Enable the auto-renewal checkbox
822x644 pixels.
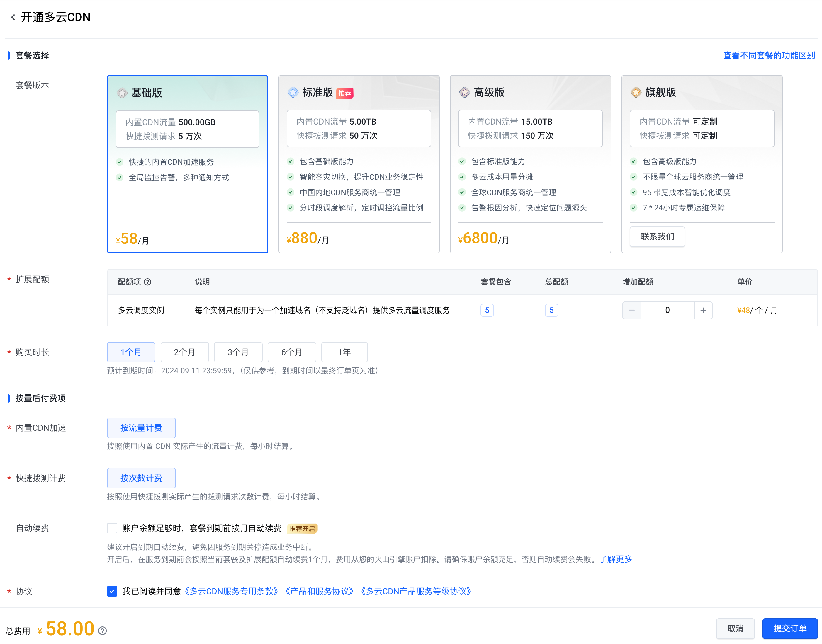112,528
